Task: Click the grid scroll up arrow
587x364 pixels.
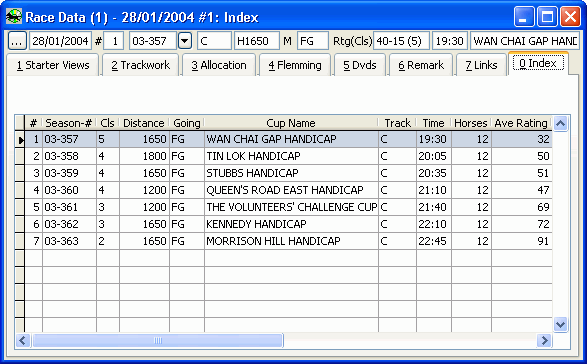Action: point(560,123)
